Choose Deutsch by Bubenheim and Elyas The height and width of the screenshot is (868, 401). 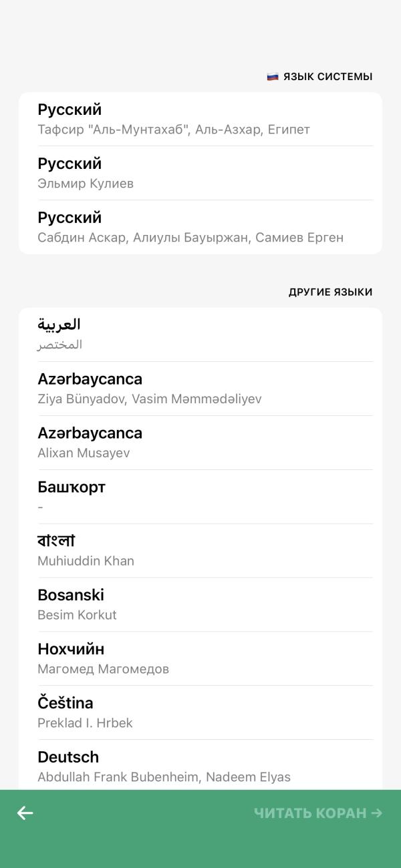click(200, 766)
